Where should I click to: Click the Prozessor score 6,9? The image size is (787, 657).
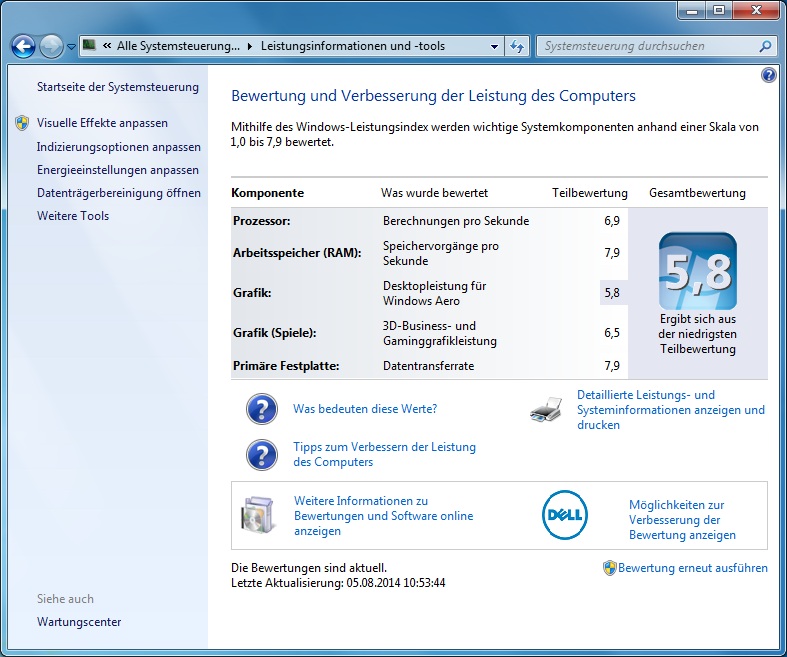tap(612, 221)
